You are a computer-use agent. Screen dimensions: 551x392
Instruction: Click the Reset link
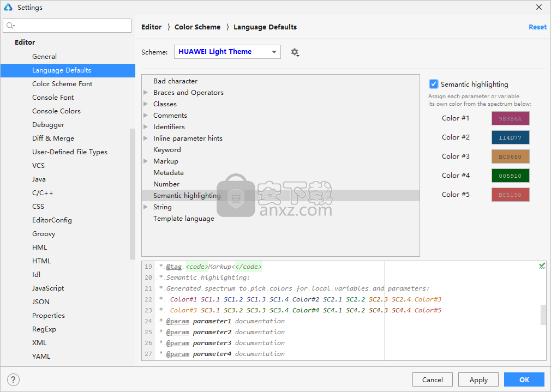[x=537, y=27]
